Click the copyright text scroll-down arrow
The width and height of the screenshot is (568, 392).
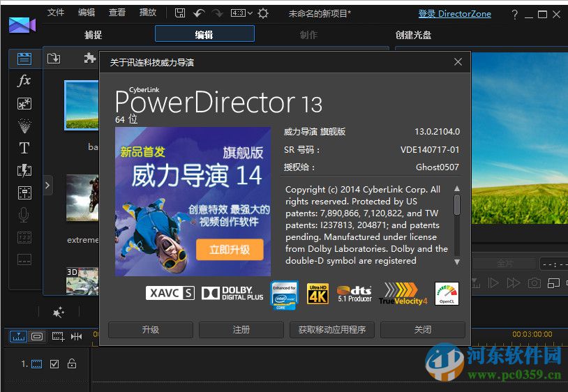[457, 262]
